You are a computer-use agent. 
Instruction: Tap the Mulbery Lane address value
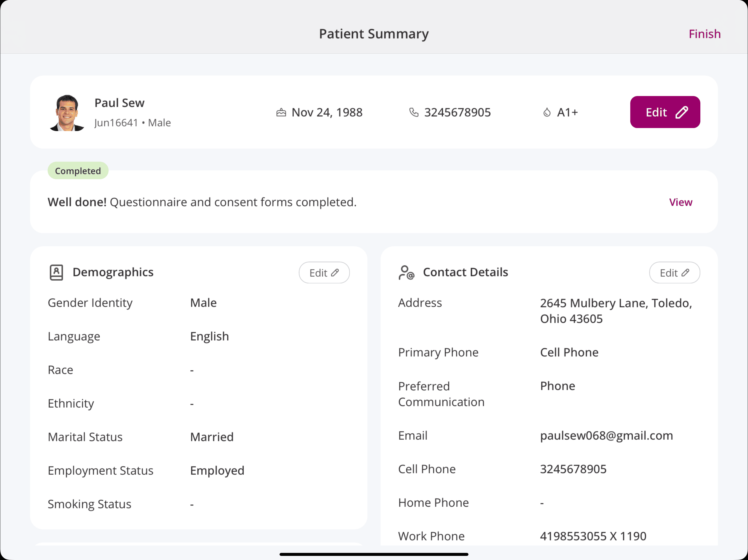click(x=615, y=311)
